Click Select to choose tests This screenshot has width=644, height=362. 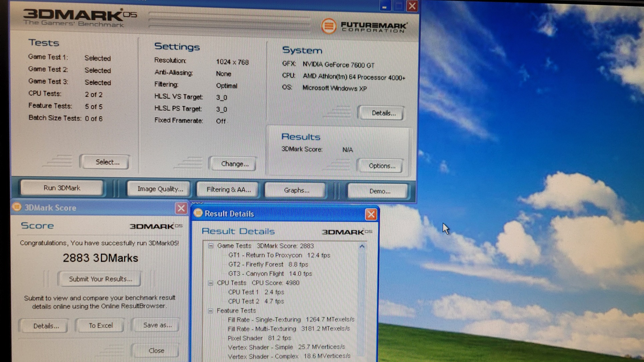(x=107, y=162)
